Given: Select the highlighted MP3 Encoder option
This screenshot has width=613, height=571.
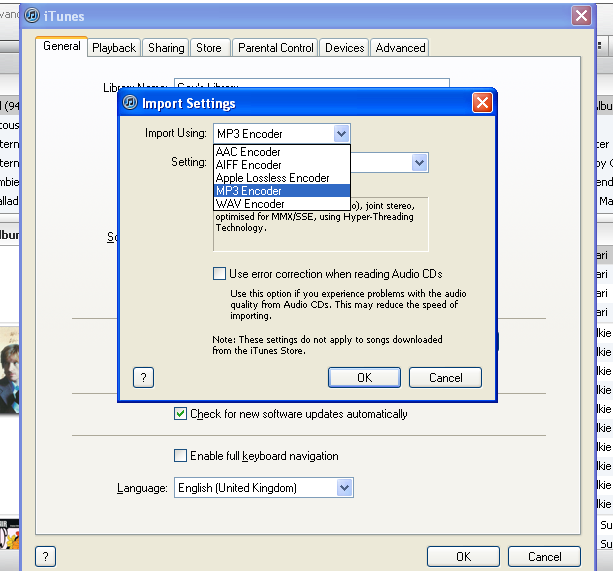Looking at the screenshot, I should click(x=282, y=191).
